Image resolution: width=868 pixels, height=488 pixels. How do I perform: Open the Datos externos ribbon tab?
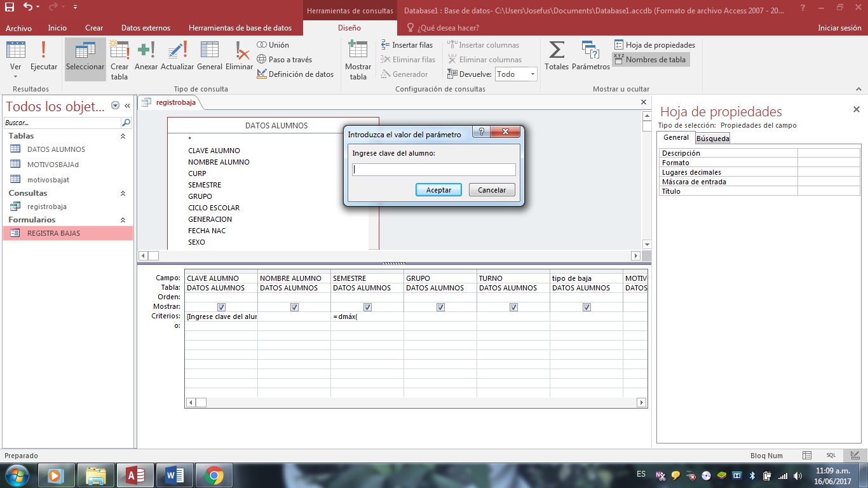[x=146, y=28]
